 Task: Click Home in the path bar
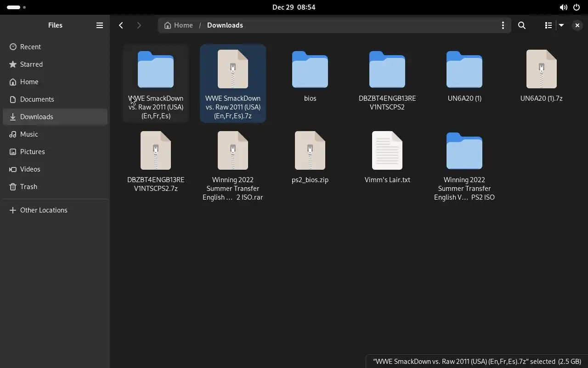pos(179,25)
